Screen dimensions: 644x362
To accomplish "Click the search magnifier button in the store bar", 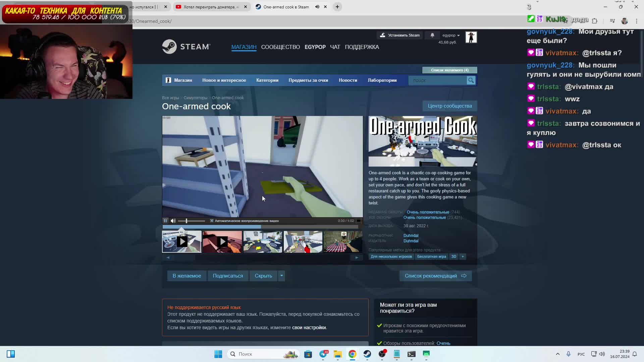I will pos(471,80).
